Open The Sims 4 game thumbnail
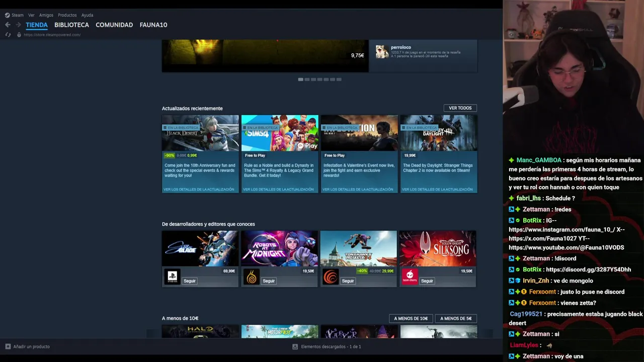The width and height of the screenshot is (644, 362). (x=280, y=133)
